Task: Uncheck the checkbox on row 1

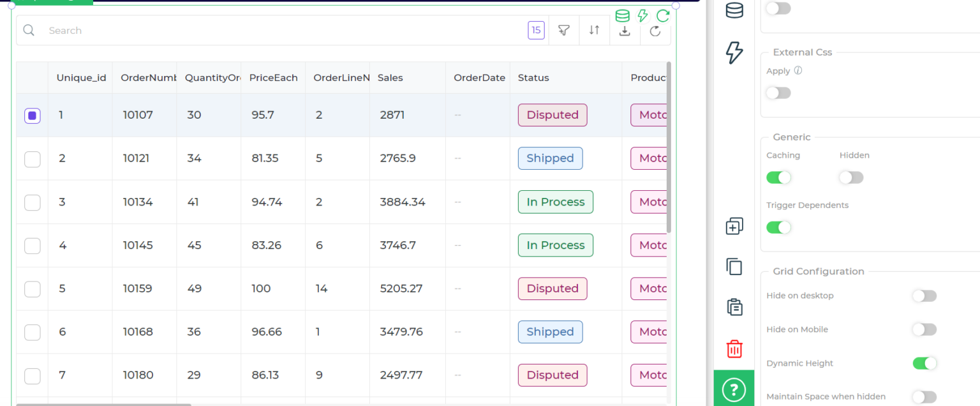Action: (x=32, y=115)
